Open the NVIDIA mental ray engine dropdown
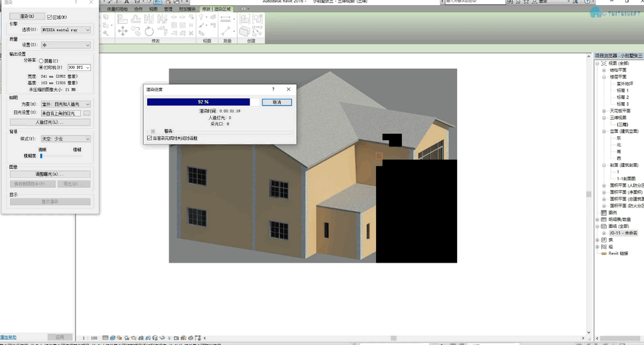 65,30
